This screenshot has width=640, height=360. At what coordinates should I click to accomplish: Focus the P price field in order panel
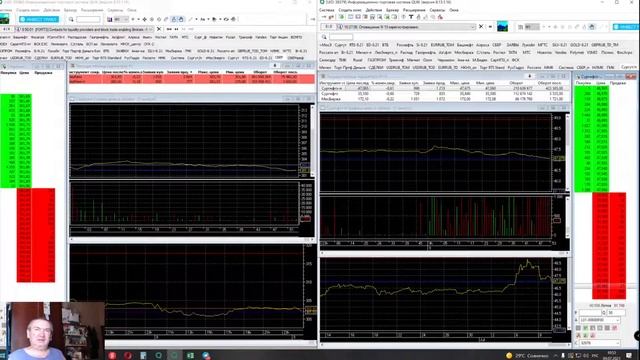click(590, 313)
